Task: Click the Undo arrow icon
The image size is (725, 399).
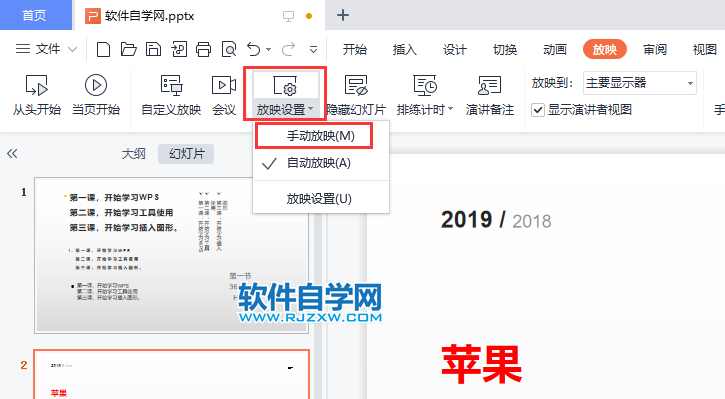Action: [x=253, y=49]
